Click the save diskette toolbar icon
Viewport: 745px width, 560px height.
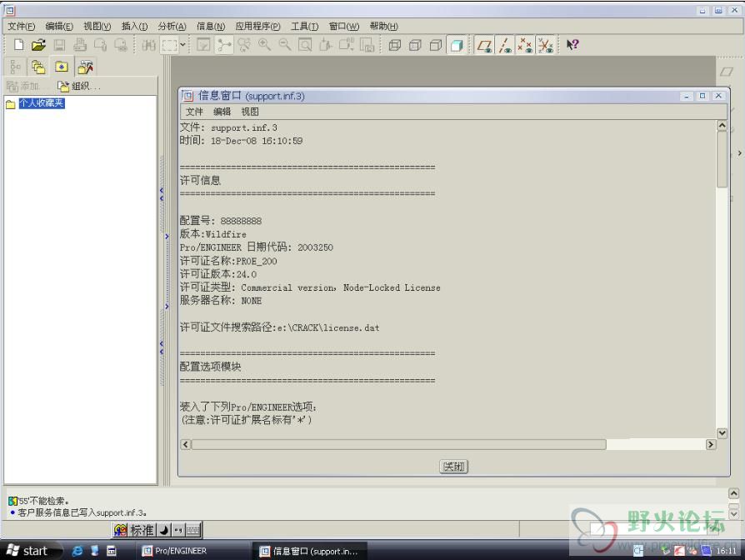coord(59,45)
